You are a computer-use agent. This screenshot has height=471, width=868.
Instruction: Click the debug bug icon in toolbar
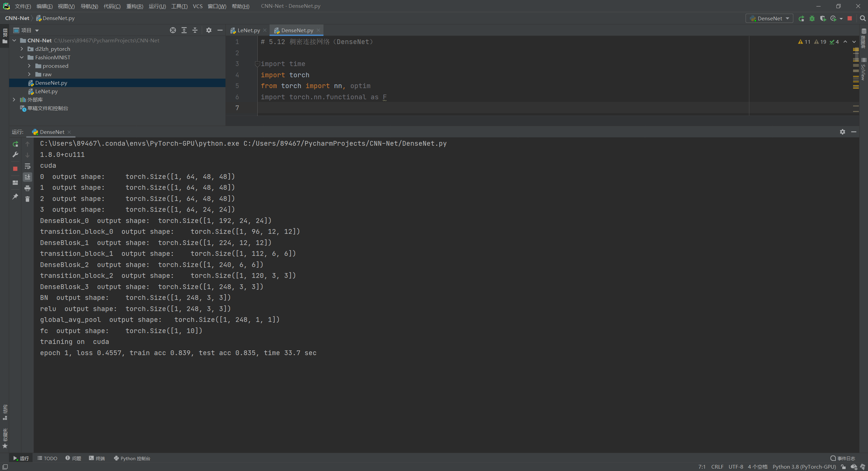812,19
